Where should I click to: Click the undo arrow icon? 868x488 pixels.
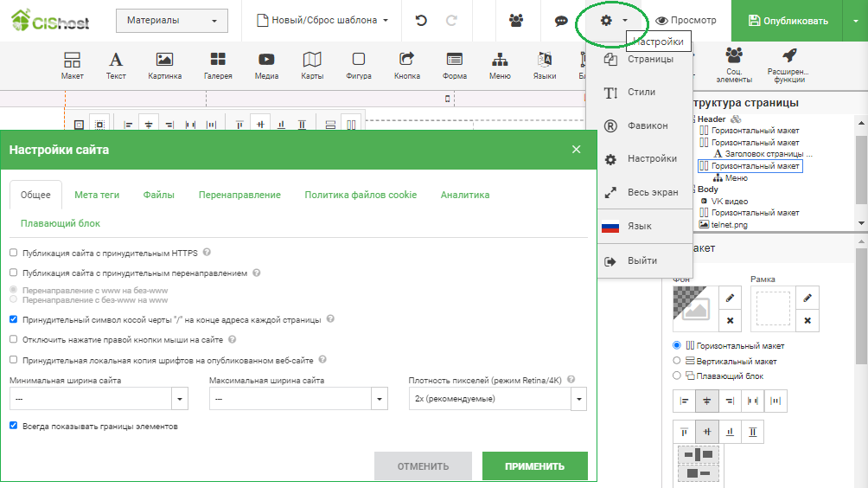pos(421,20)
